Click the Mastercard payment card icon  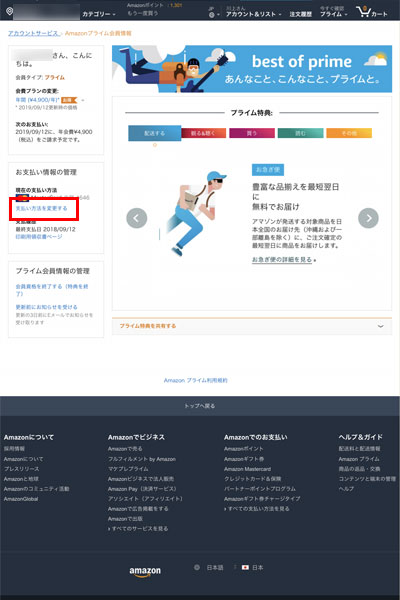pos(22,198)
